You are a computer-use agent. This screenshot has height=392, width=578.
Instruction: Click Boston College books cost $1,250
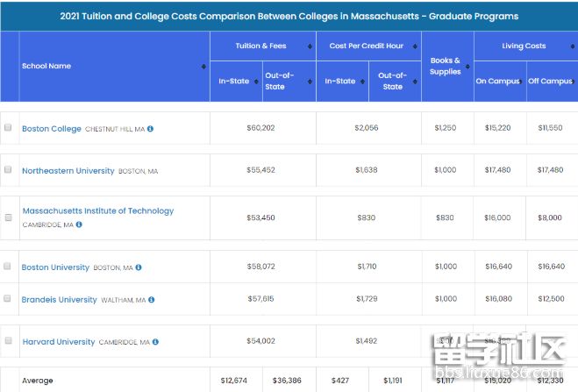point(445,128)
